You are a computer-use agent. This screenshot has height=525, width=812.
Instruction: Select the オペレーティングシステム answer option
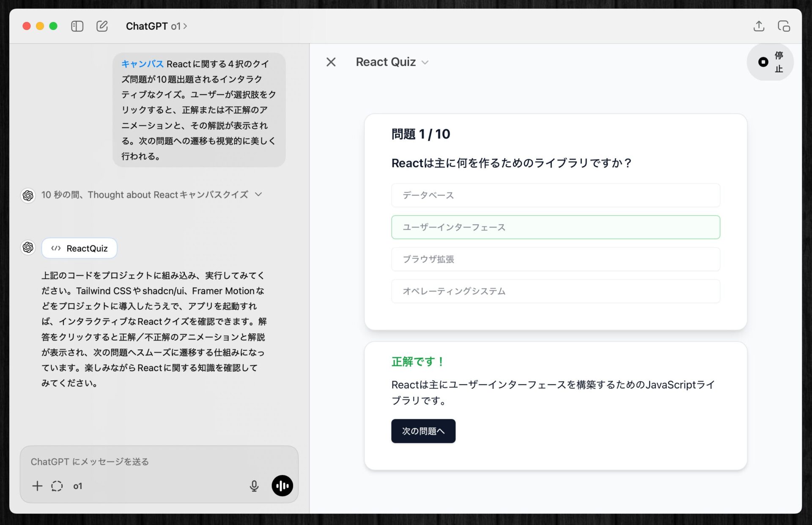point(555,291)
